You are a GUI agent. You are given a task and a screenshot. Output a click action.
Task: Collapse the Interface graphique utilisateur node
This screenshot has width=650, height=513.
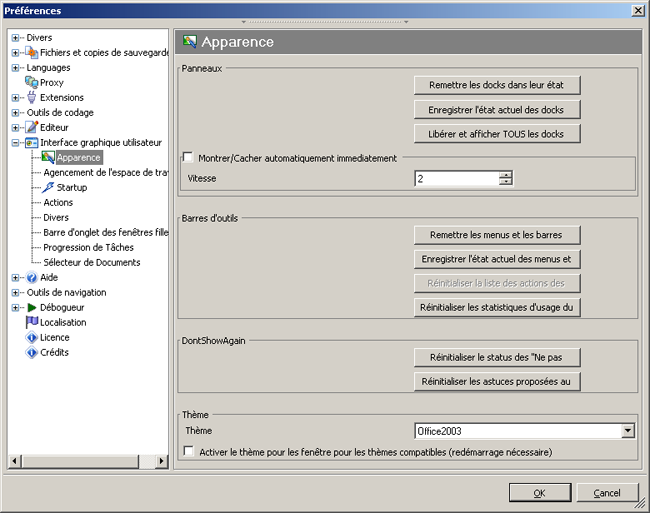16,143
